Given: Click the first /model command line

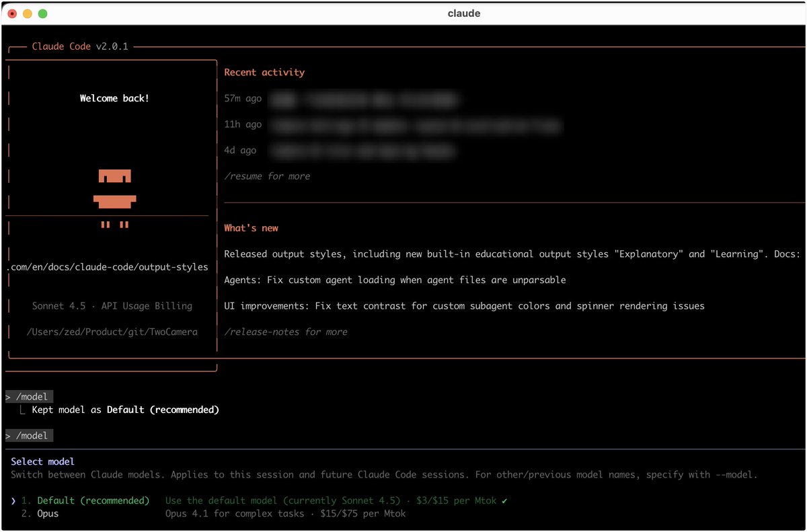Looking at the screenshot, I should (x=28, y=397).
